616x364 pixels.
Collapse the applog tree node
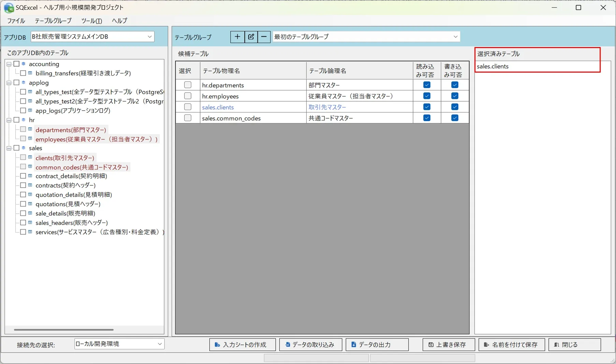[9, 83]
